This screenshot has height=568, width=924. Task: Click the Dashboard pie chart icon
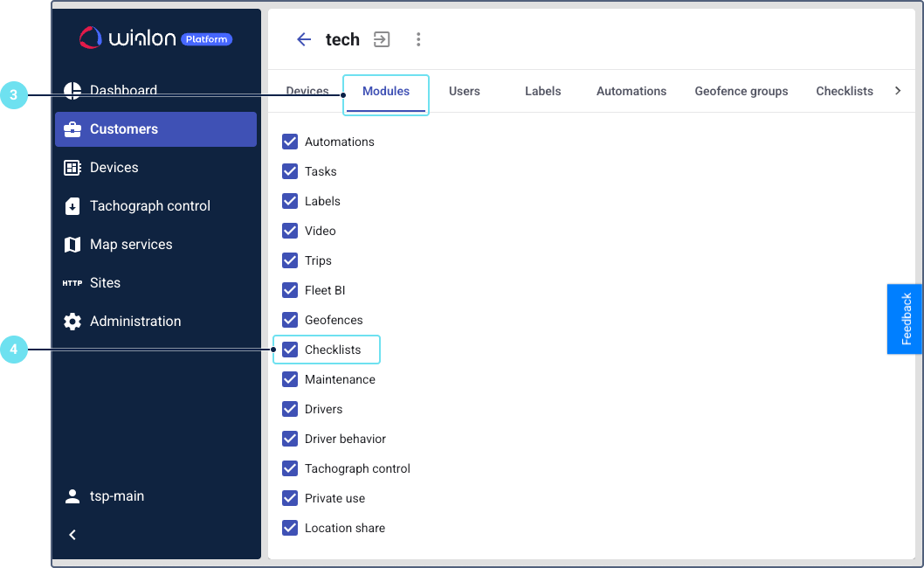point(72,90)
